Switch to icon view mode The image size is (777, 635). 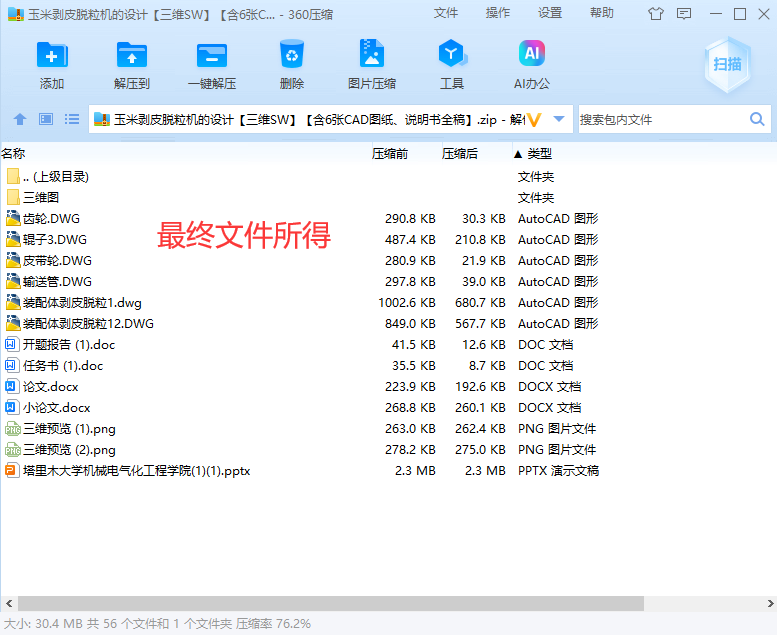46,119
